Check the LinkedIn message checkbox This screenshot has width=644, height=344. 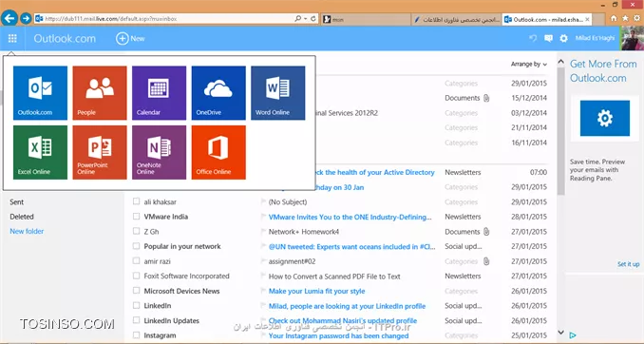click(136, 305)
